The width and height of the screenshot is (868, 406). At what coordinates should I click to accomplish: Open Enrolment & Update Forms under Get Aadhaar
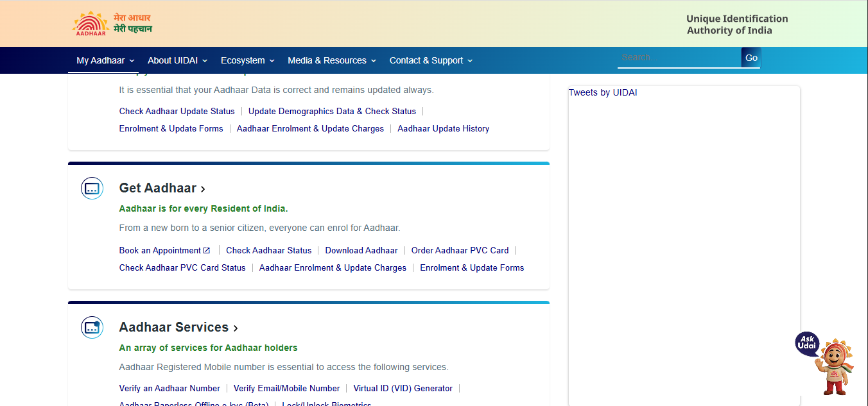click(x=472, y=267)
